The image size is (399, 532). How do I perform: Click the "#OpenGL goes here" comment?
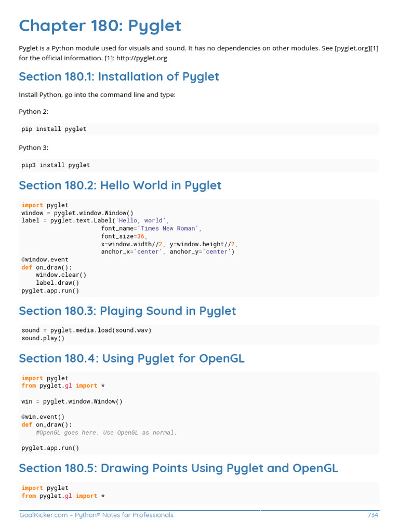pyautogui.click(x=107, y=432)
